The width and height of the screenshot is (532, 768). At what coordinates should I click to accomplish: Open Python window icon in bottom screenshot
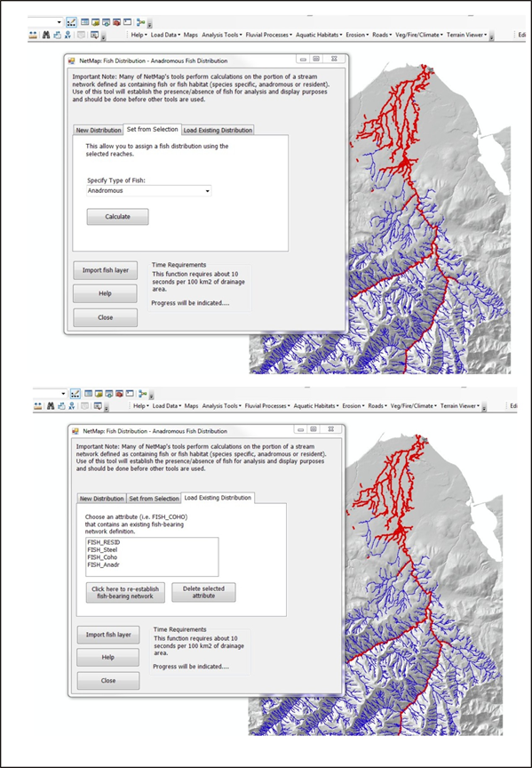click(x=130, y=393)
